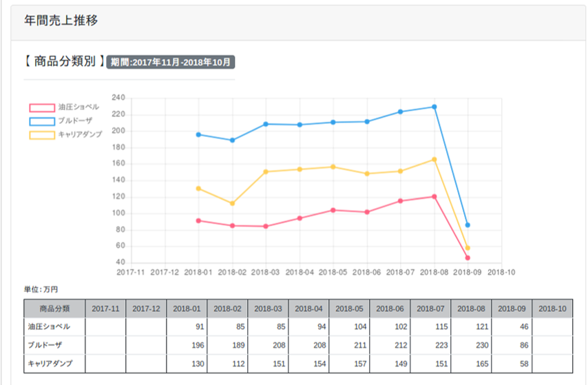
Task: Click the period badge 2017年11月-2018年10月
Action: [171, 63]
